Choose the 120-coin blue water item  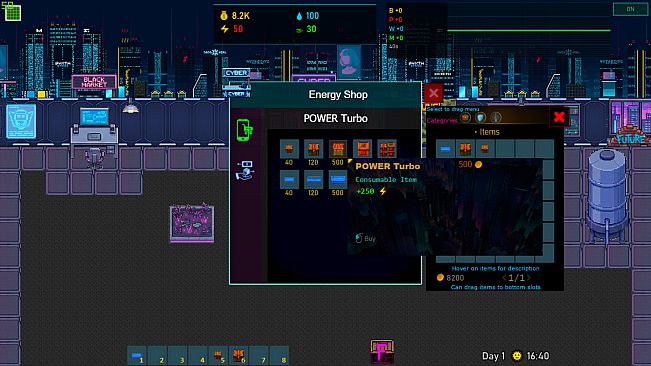tap(313, 180)
